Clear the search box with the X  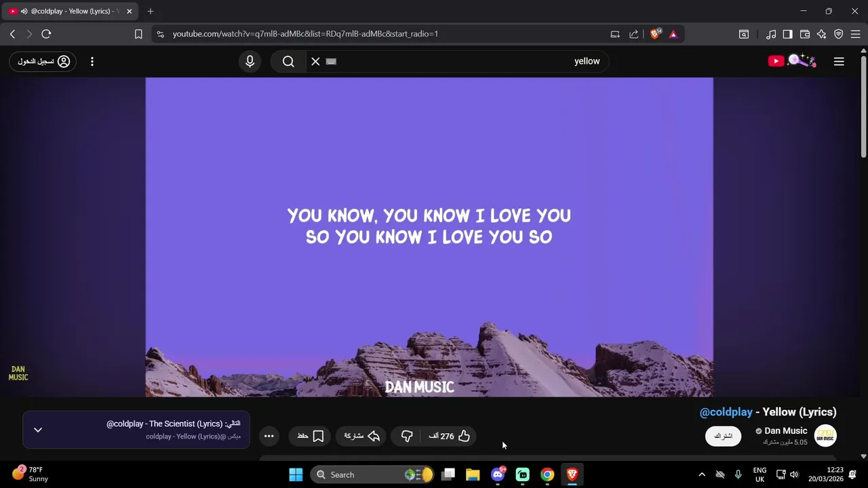coord(315,62)
